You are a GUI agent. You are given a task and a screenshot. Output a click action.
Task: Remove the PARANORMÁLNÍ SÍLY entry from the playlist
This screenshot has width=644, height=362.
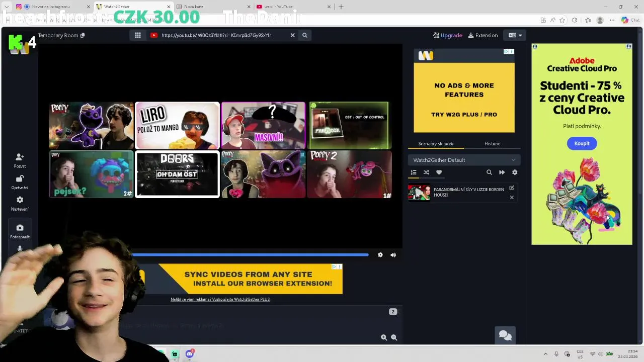point(512,198)
